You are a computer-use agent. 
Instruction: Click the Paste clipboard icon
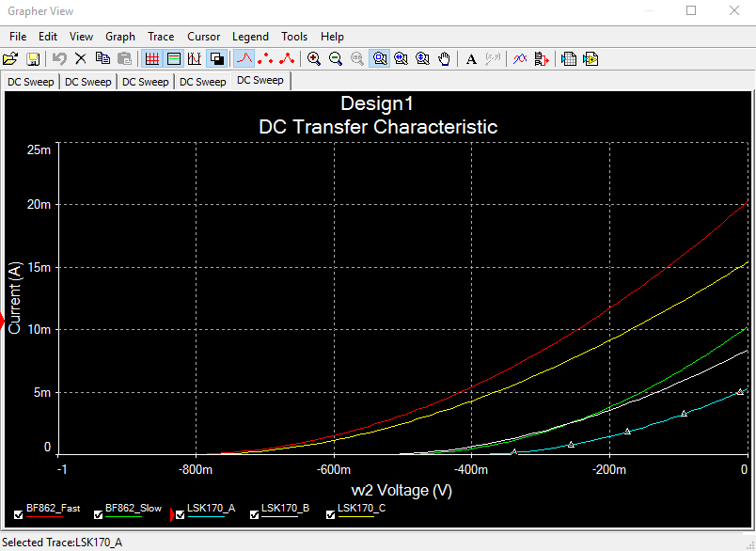tap(124, 59)
